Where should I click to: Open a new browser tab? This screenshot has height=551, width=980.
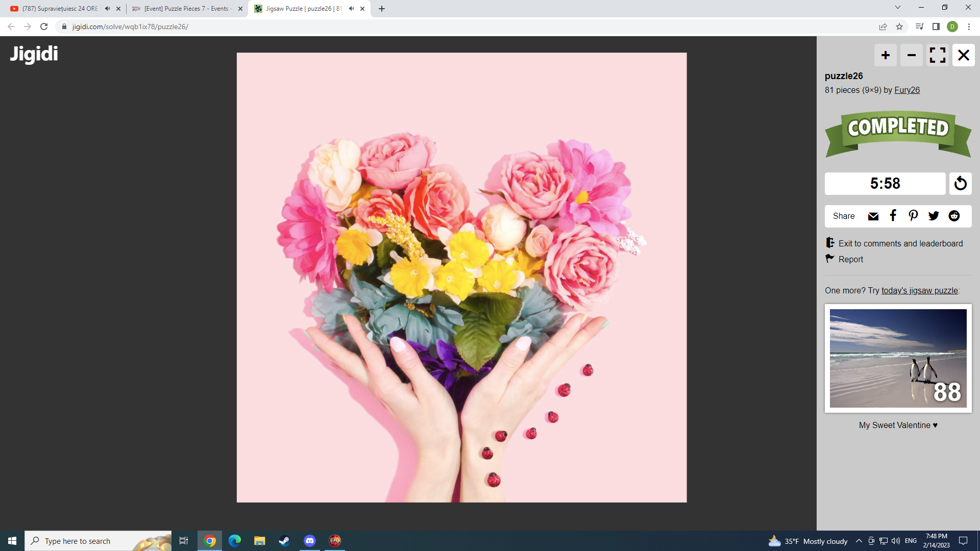[382, 9]
